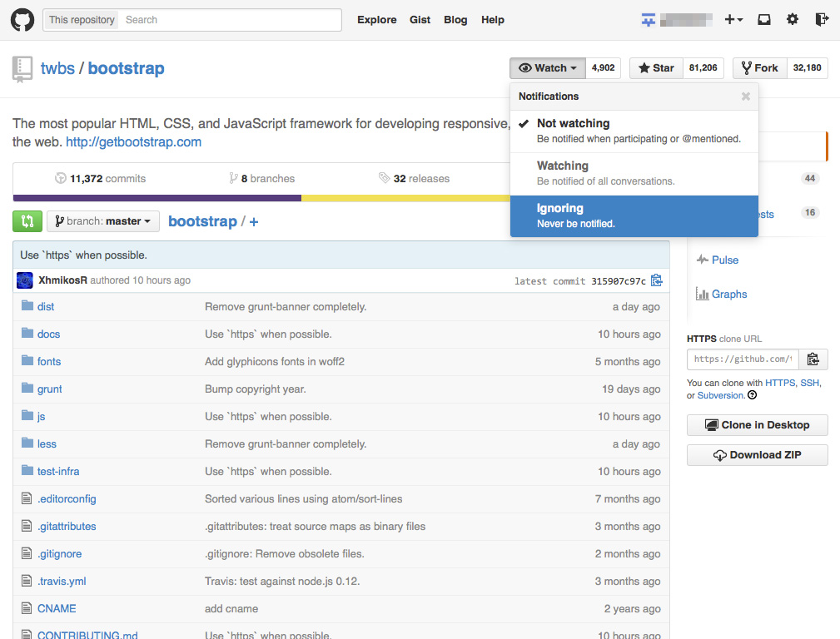This screenshot has height=639, width=840.
Task: Click the green compare and review button
Action: click(27, 221)
